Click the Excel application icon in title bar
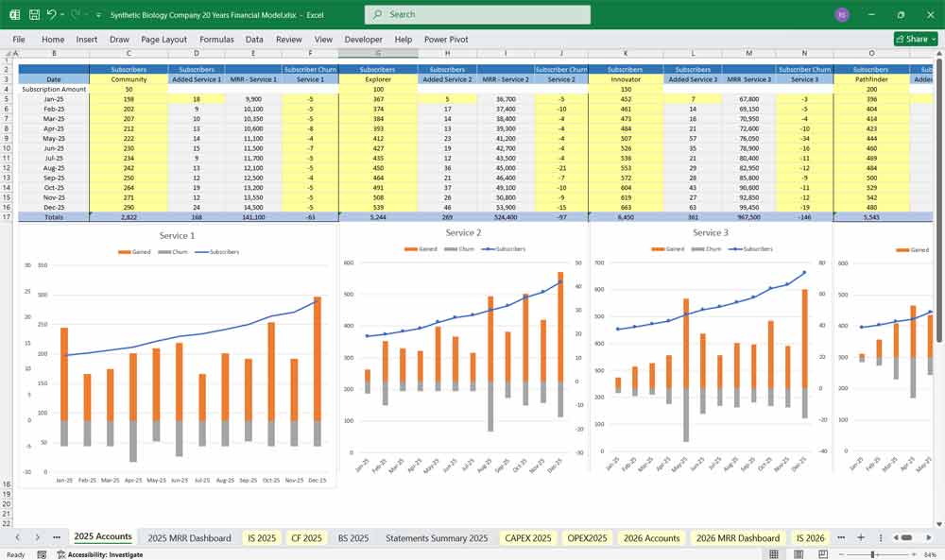This screenshot has width=945, height=560. tap(13, 13)
